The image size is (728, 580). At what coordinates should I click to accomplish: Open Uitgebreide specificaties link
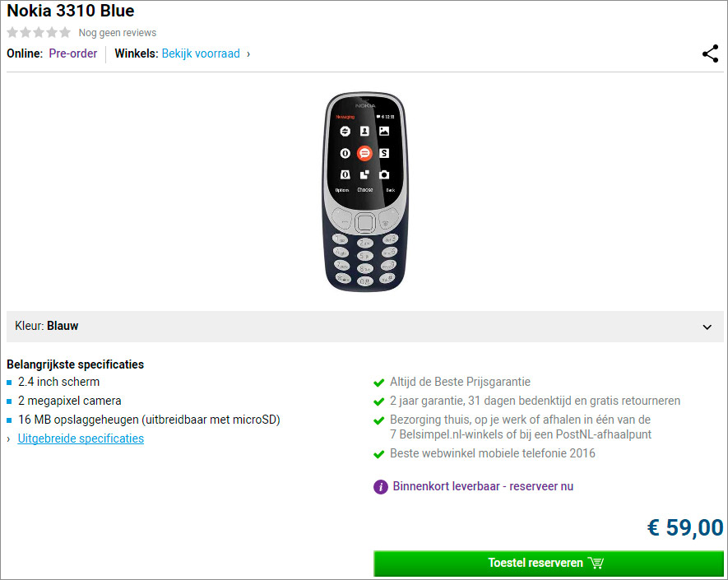pyautogui.click(x=81, y=438)
